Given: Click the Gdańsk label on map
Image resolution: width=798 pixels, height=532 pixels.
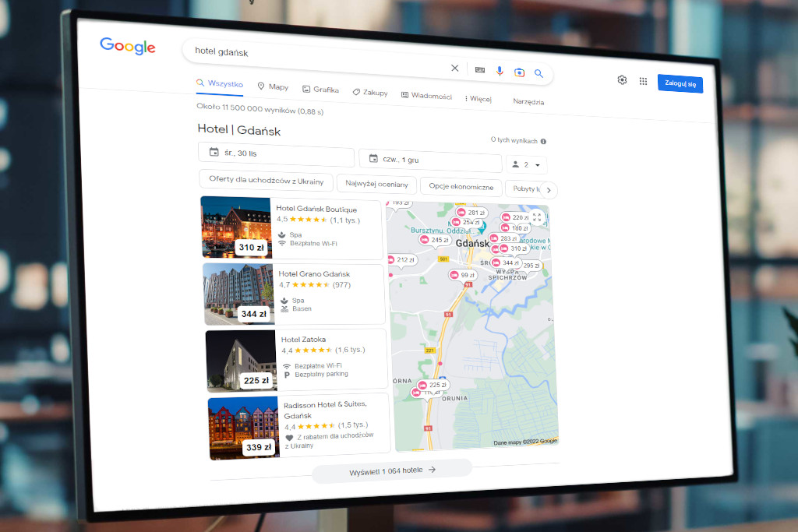Looking at the screenshot, I should [x=472, y=244].
